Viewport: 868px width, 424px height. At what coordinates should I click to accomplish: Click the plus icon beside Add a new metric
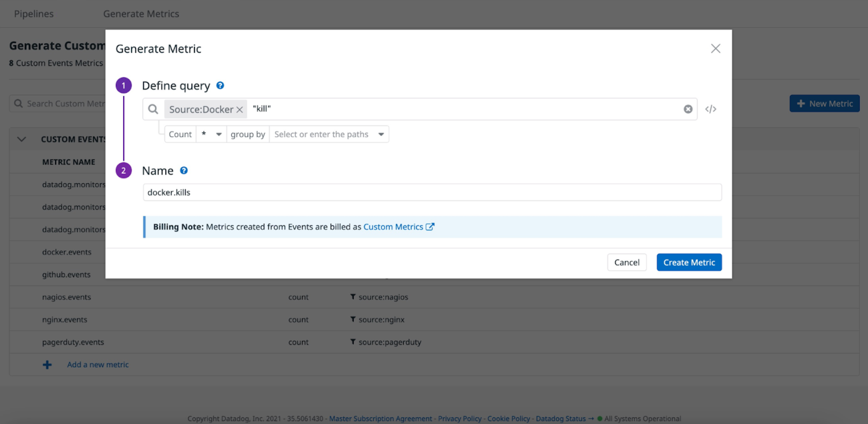tap(47, 365)
